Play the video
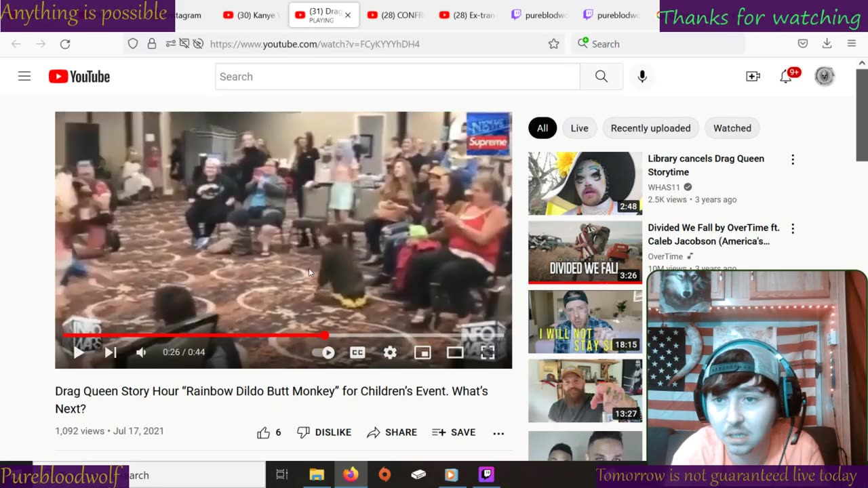 pyautogui.click(x=79, y=352)
